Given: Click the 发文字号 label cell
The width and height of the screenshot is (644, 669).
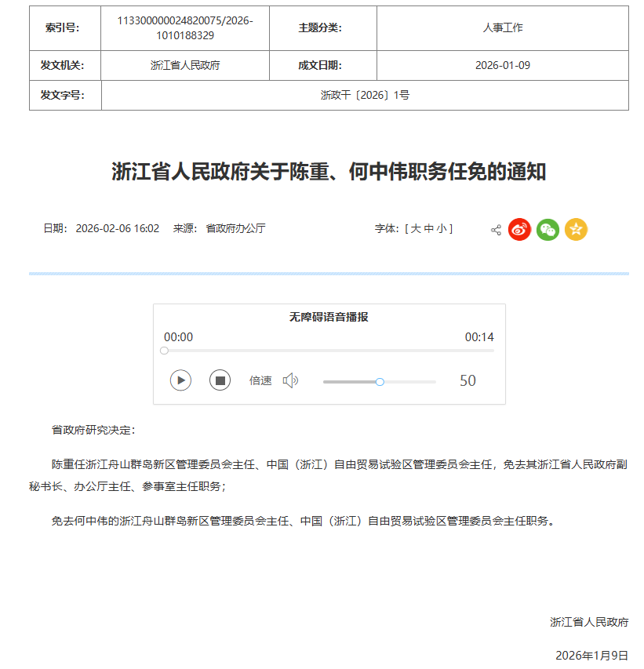Looking at the screenshot, I should point(65,95).
